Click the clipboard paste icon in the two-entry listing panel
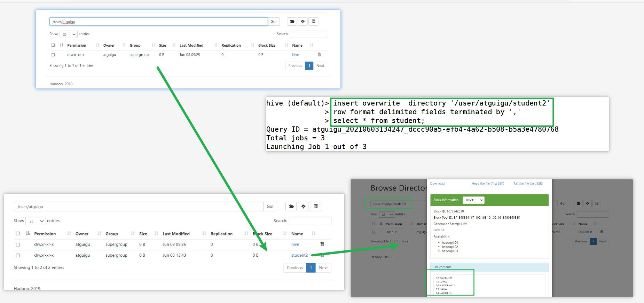 click(x=316, y=207)
